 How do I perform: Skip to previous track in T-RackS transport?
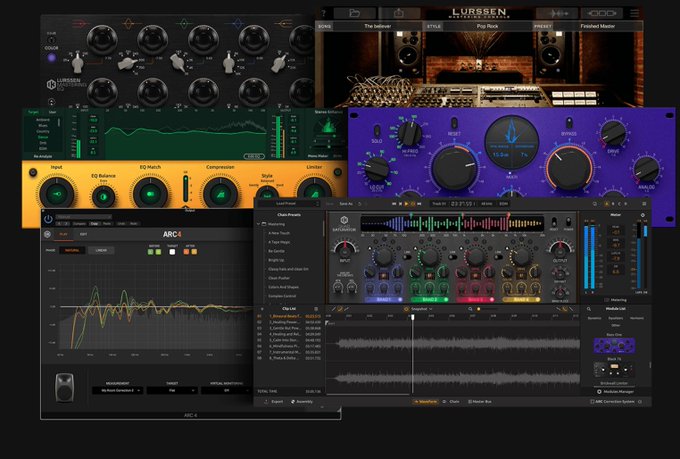(394, 203)
